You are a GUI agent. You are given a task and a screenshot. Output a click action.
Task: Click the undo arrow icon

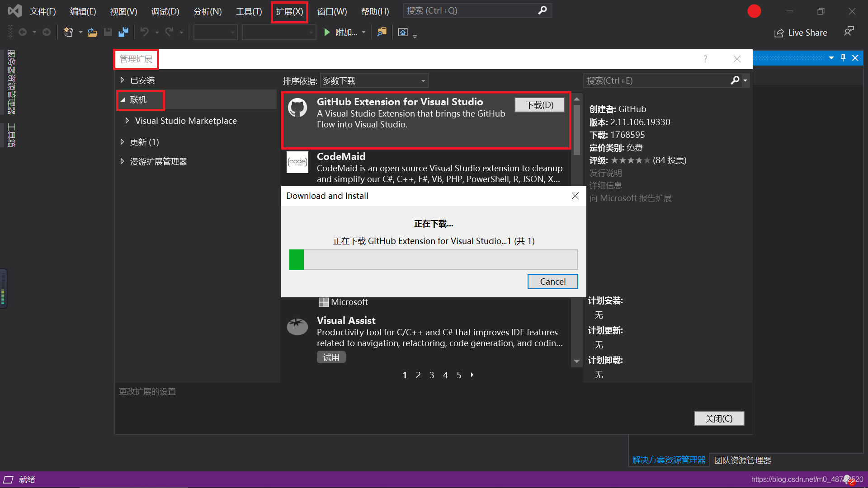pos(145,32)
